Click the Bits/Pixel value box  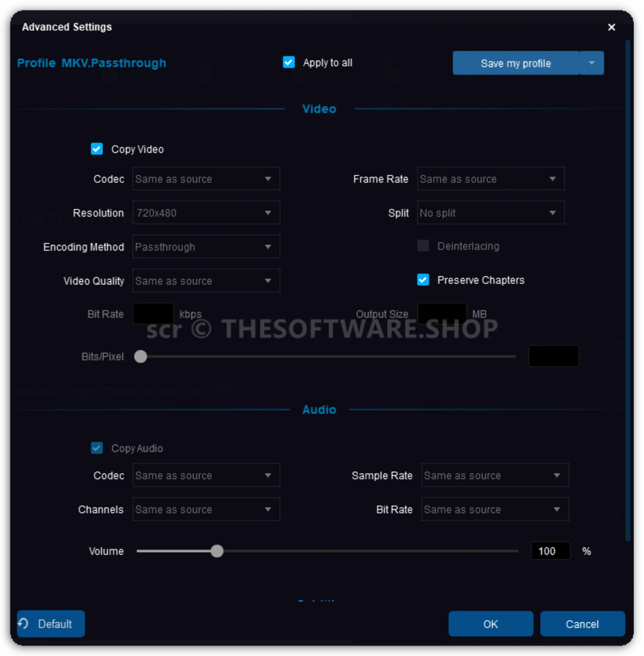pyautogui.click(x=554, y=356)
